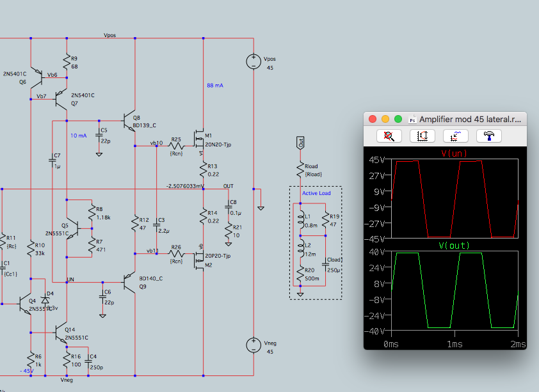
Task: Select the C5 22p capacitor symbol
Action: pos(99,135)
